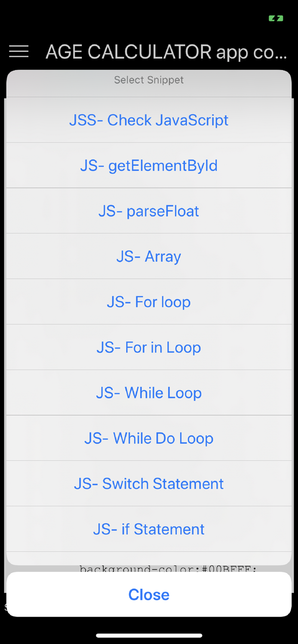
Task: Select the JS- For in Loop snippet
Action: pos(149,347)
